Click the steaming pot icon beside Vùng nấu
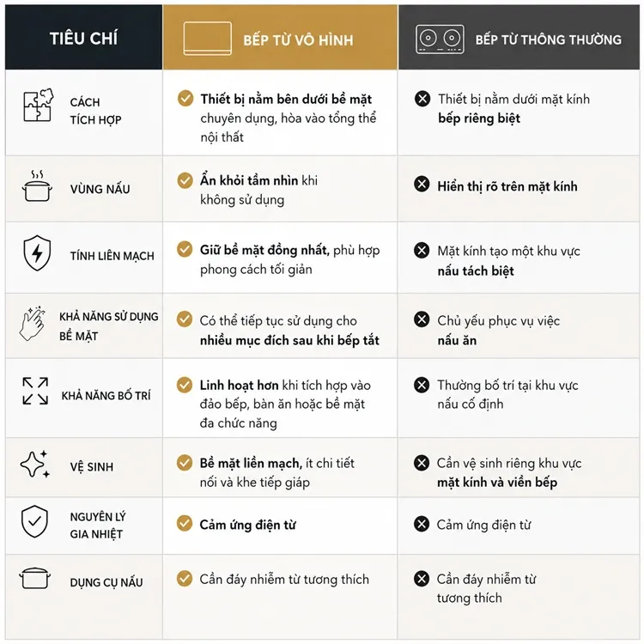This screenshot has height=644, width=644. 37,186
